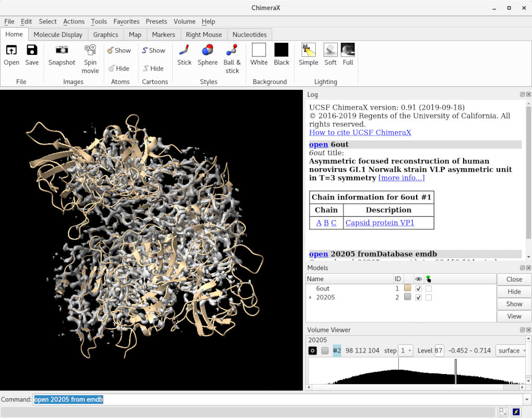Click the 6out model color swatch
This screenshot has height=418, width=532.
(x=407, y=288)
